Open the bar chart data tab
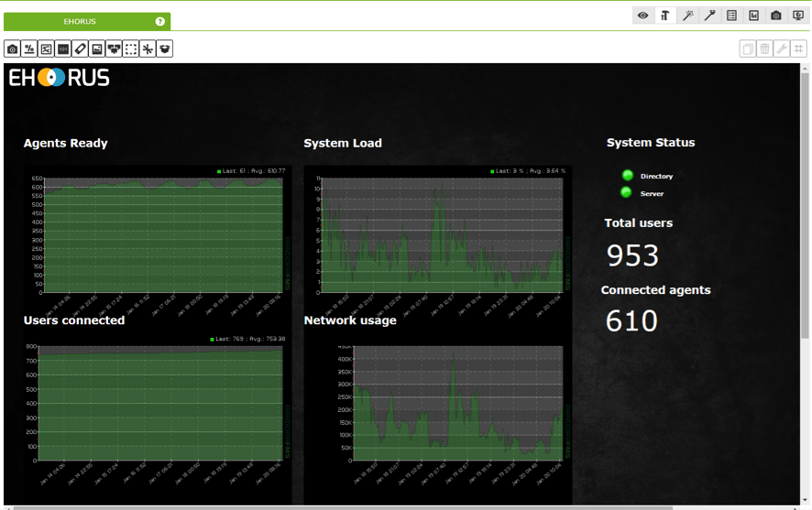This screenshot has width=812, height=510. tap(754, 16)
